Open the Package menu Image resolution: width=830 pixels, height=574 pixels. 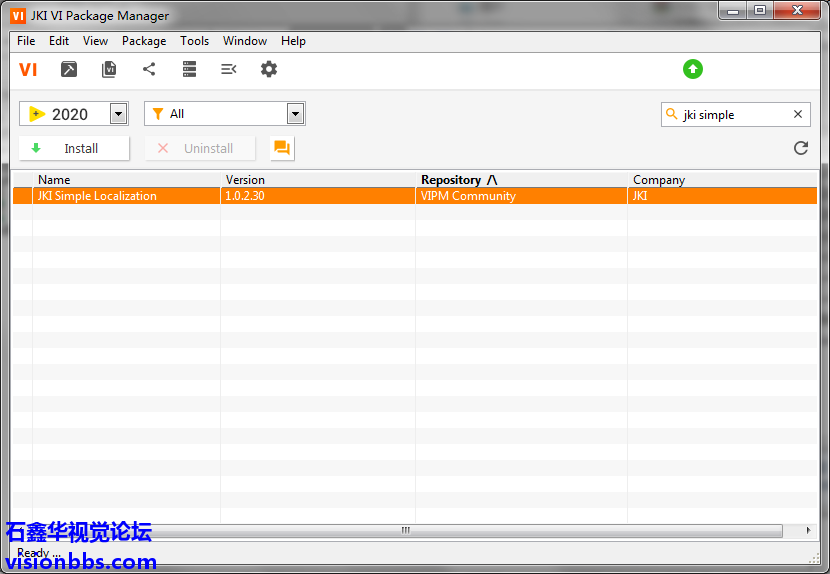(144, 41)
